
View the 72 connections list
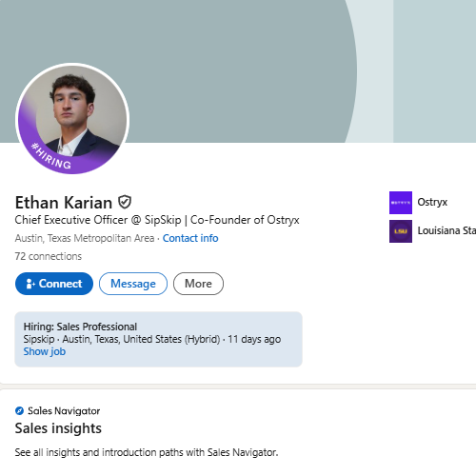tap(49, 256)
